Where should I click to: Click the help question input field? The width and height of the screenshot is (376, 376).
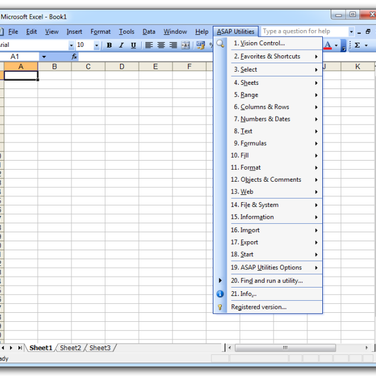(305, 32)
